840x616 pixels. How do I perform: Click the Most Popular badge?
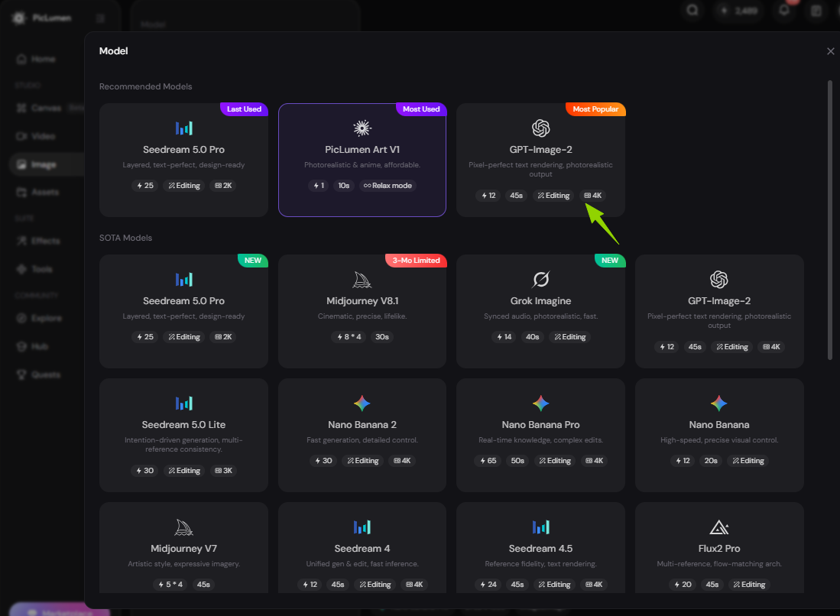(x=595, y=109)
